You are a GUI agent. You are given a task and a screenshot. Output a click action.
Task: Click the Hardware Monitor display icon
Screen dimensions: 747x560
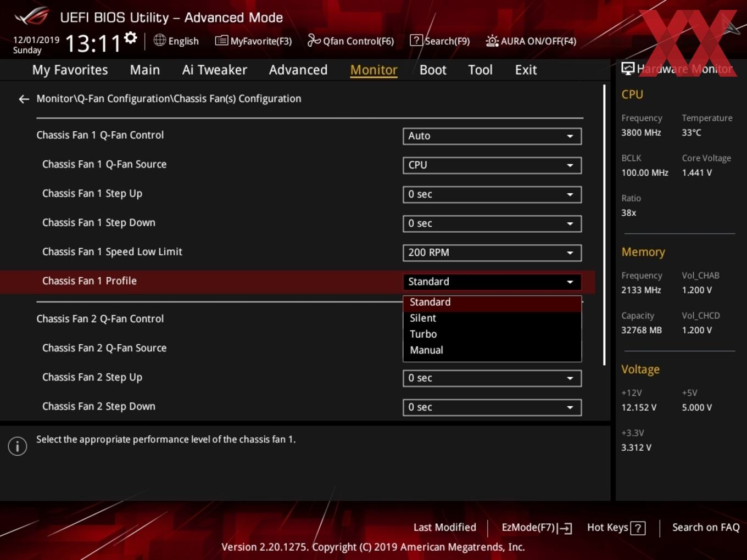tap(628, 69)
